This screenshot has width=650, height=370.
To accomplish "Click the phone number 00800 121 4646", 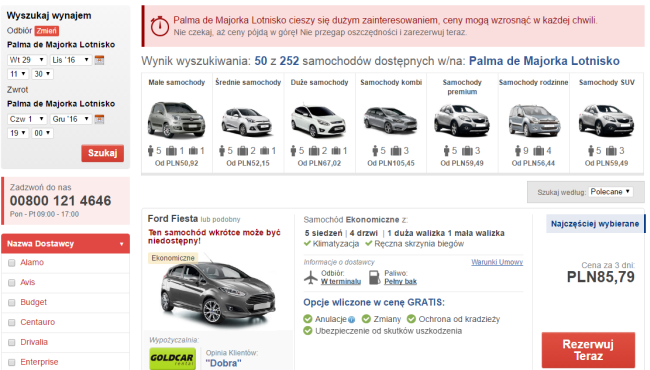I will (61, 201).
